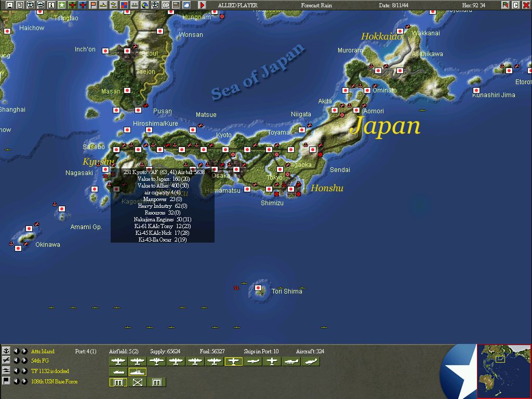This screenshot has height=399, width=532.
Task: Select the crossed-box infantry unit icon
Action: pyautogui.click(x=137, y=382)
